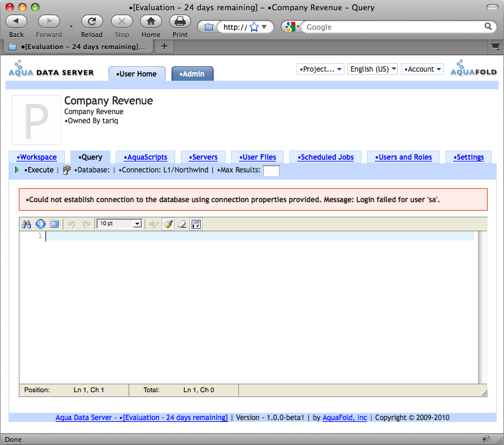The height and width of the screenshot is (445, 504).
Task: Expand the address bar history dropdown arrow
Action: point(264,27)
